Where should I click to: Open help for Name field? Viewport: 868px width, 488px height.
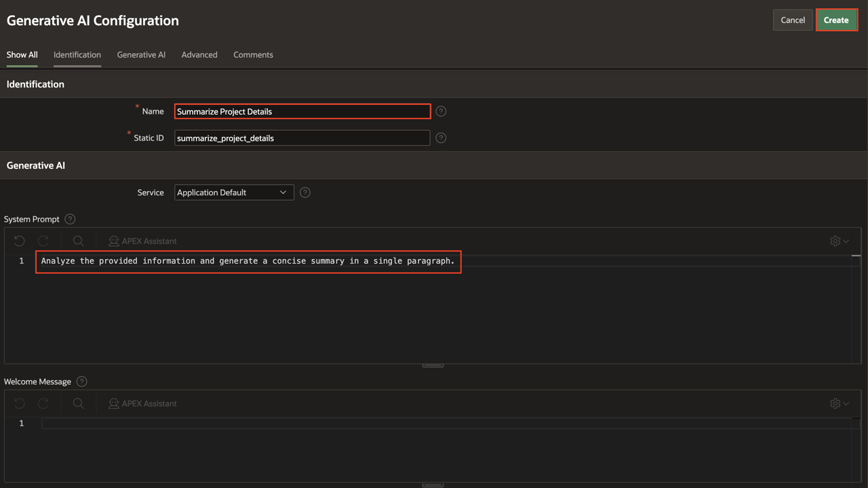point(441,111)
